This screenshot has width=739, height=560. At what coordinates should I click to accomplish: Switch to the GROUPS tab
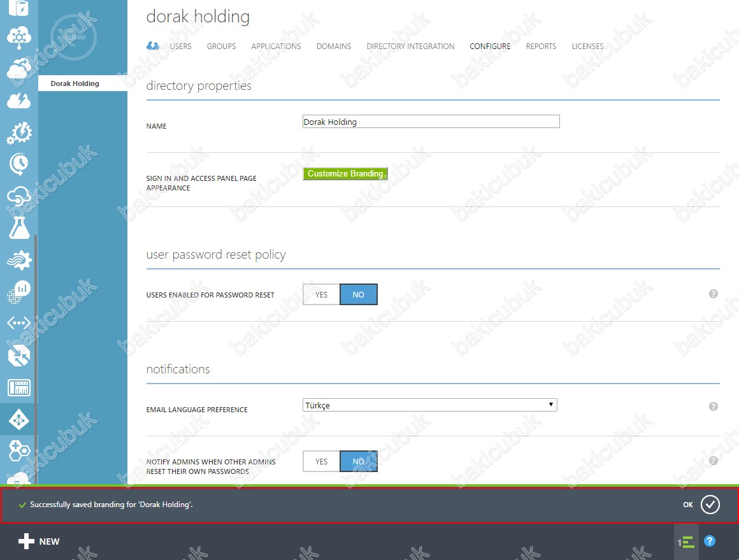221,47
